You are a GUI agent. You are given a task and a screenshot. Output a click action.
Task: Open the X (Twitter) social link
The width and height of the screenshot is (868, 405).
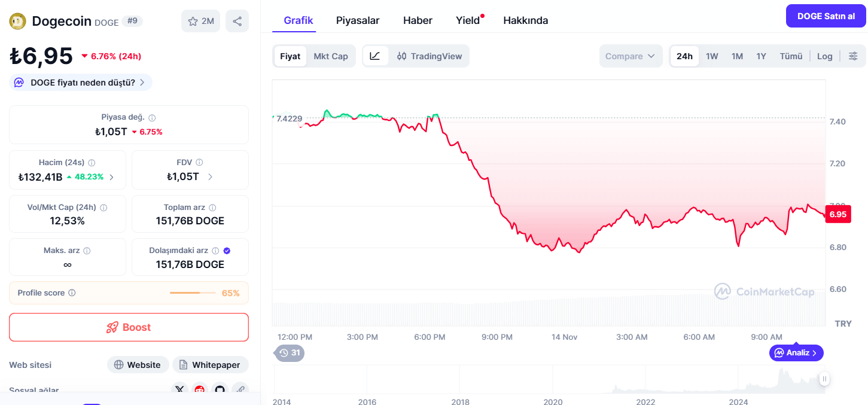(179, 390)
